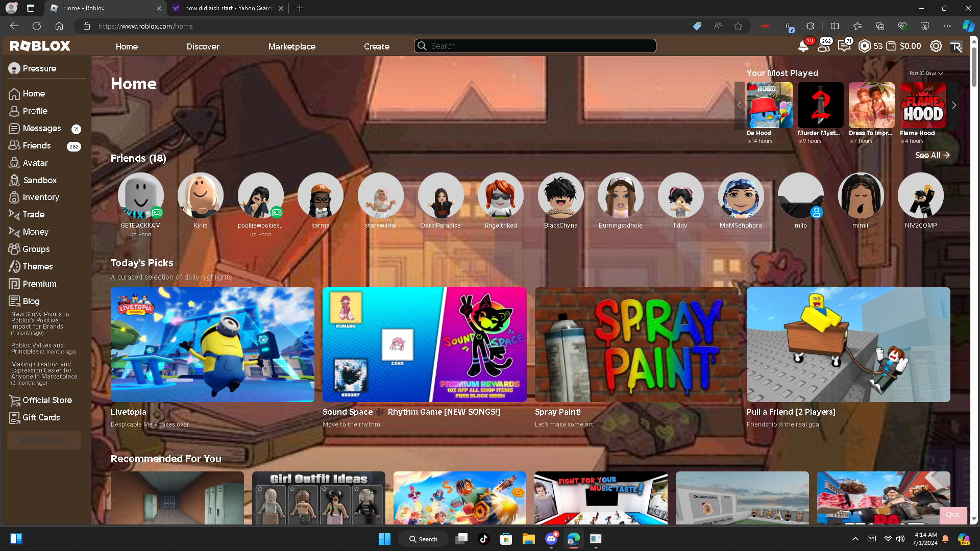Click the Robux balance icon
980x551 pixels.
[x=864, y=46]
